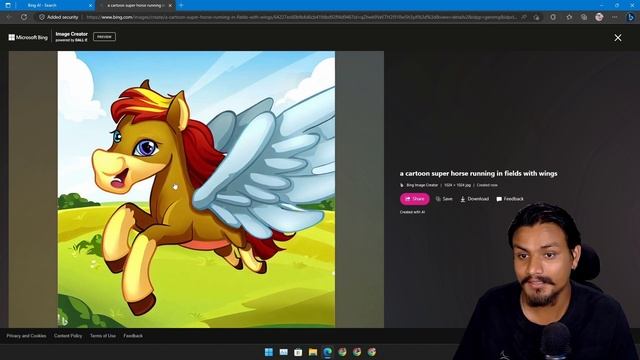This screenshot has width=640, height=360.
Task: Click the winged horse generated image
Action: coord(196,189)
